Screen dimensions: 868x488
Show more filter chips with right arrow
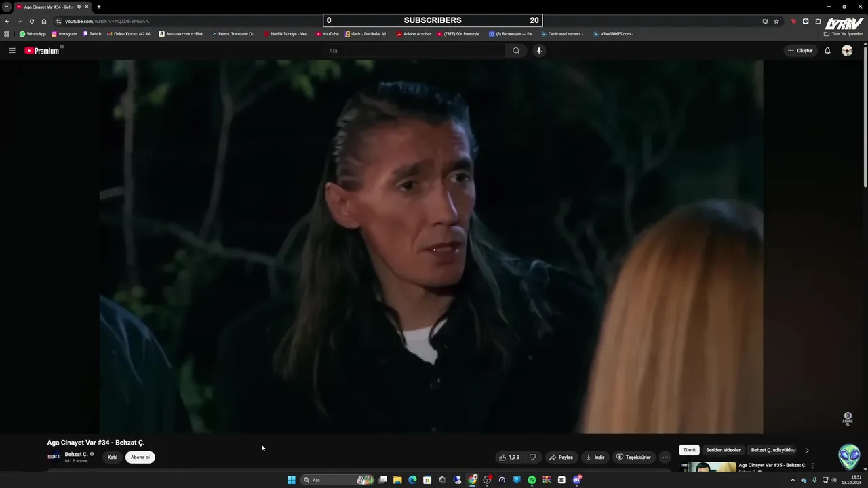point(807,450)
